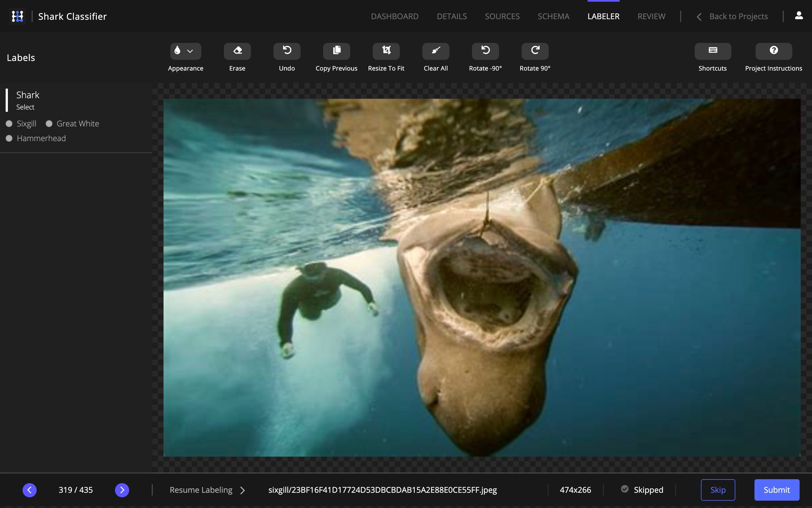Click the Submit button
This screenshot has height=508, width=812.
[x=777, y=490]
